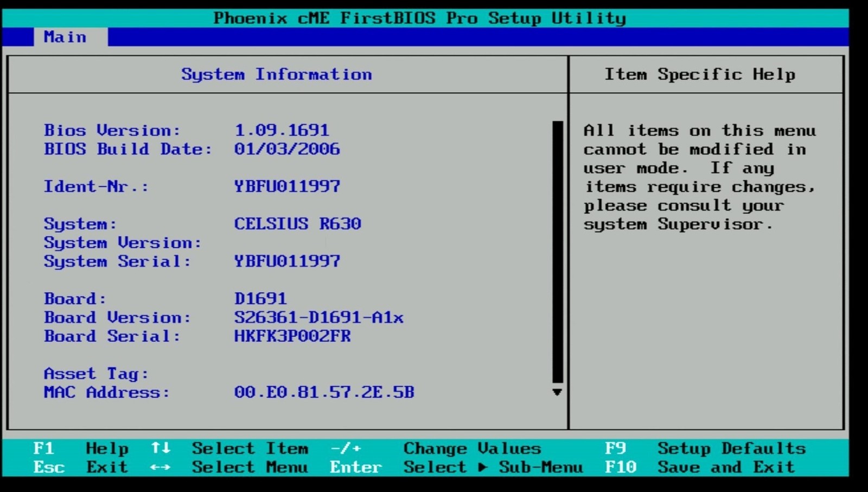Click the help text paragraph

tap(700, 177)
